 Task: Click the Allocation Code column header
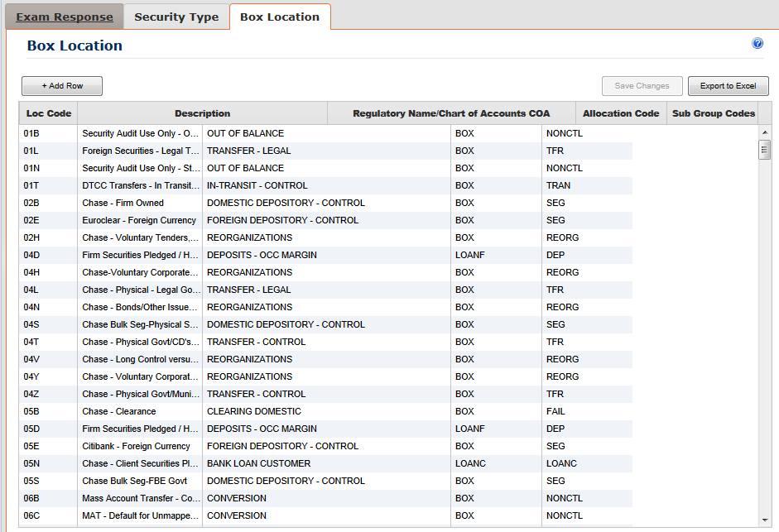621,113
